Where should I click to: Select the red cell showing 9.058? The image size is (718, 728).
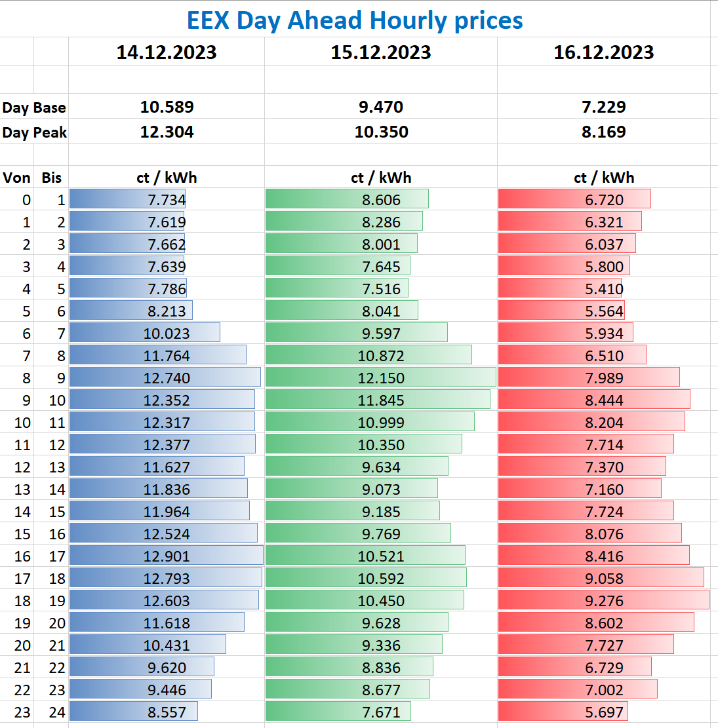coord(604,578)
